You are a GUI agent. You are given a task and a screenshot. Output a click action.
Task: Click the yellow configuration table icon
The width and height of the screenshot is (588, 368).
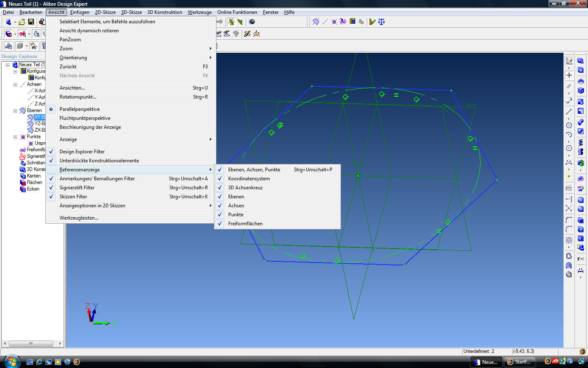pos(352,22)
